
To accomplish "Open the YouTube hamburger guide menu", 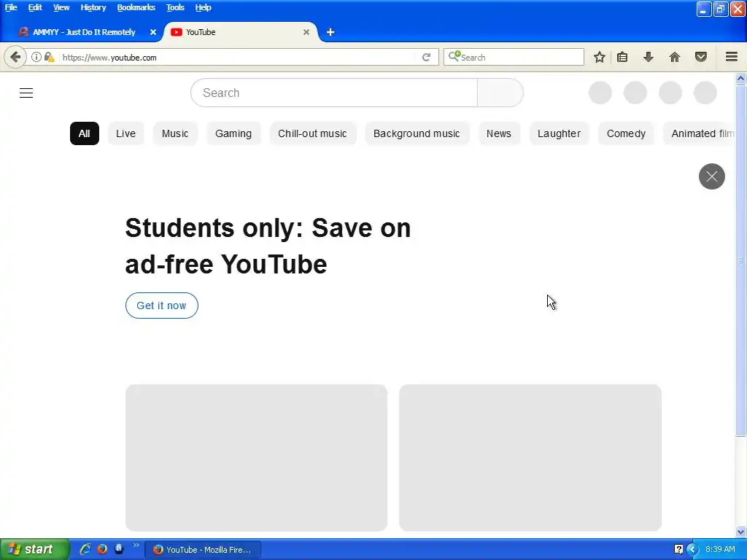I will click(x=26, y=93).
